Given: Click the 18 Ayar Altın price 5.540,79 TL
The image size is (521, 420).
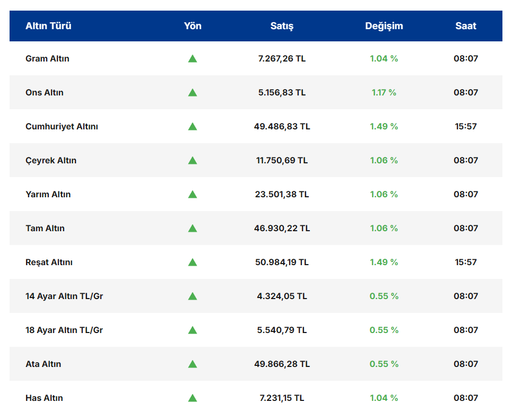Looking at the screenshot, I should (x=282, y=330).
